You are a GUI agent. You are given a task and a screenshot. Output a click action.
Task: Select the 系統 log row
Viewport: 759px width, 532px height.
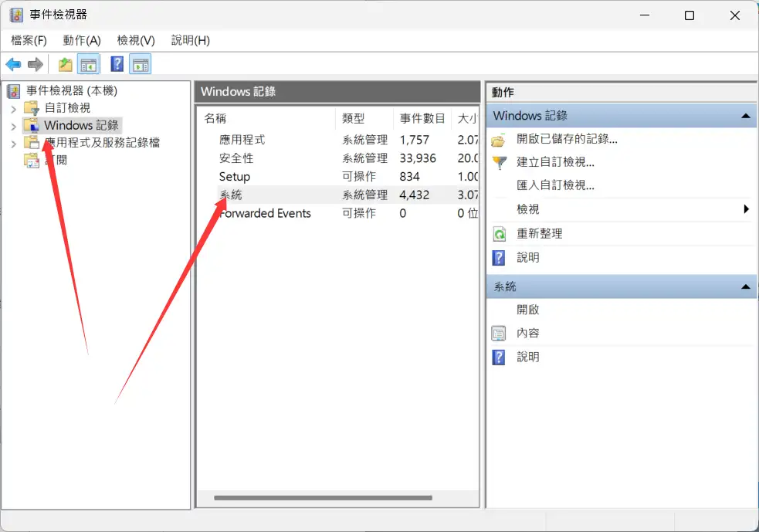click(x=338, y=195)
